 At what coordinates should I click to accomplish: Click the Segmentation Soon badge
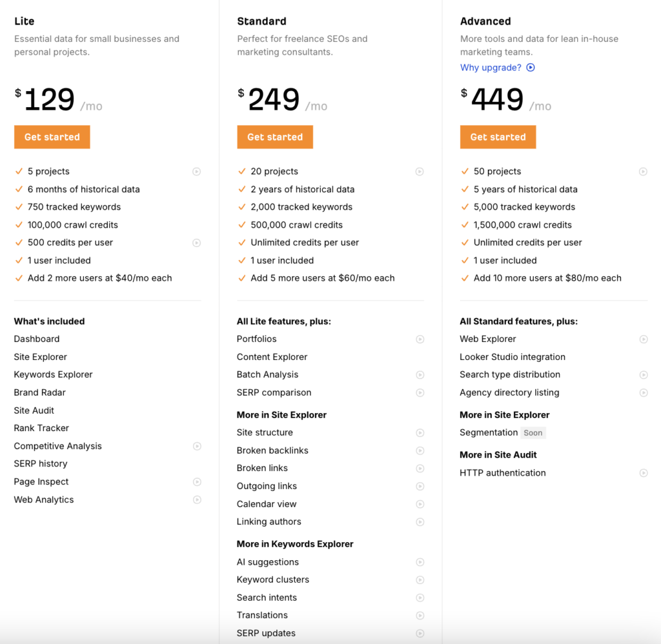pos(533,433)
